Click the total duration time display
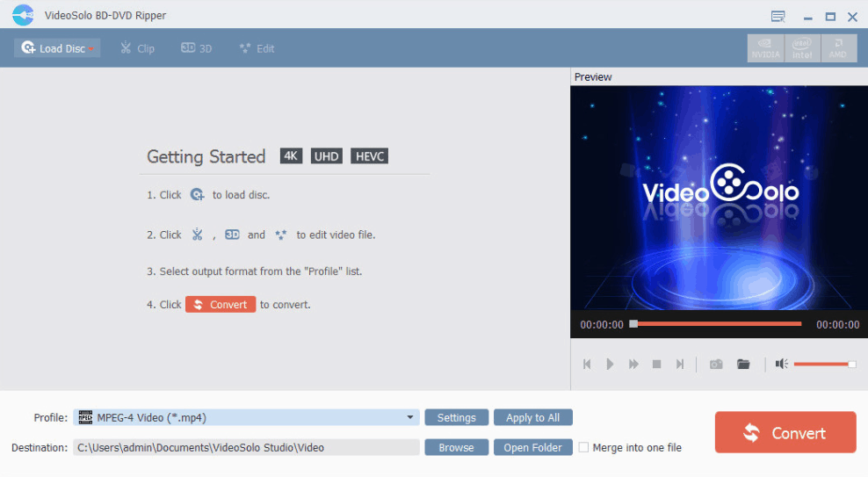This screenshot has height=477, width=868. pos(837,324)
